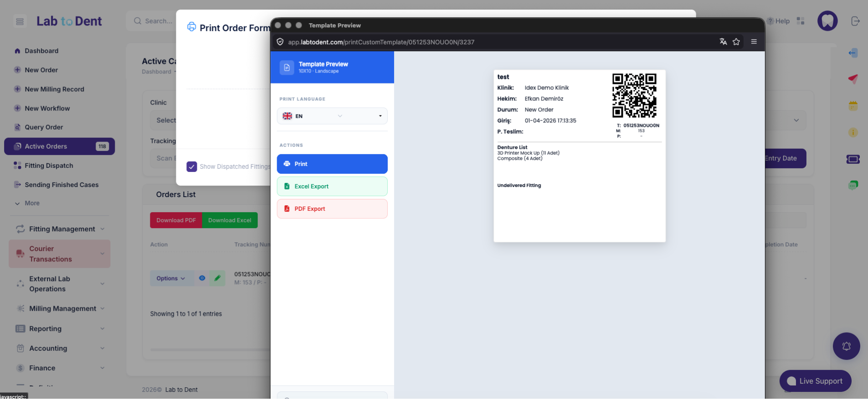Click the green chat icon in right rail
The image size is (868, 401).
click(853, 185)
